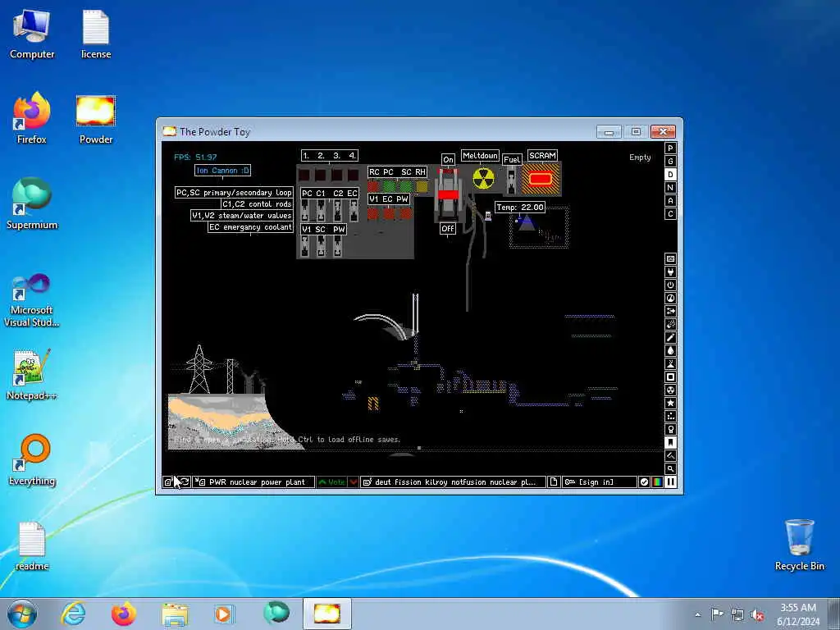Select Microsoft Visual Studio shortcut
Screen dimensions: 840x630
(x=32, y=300)
